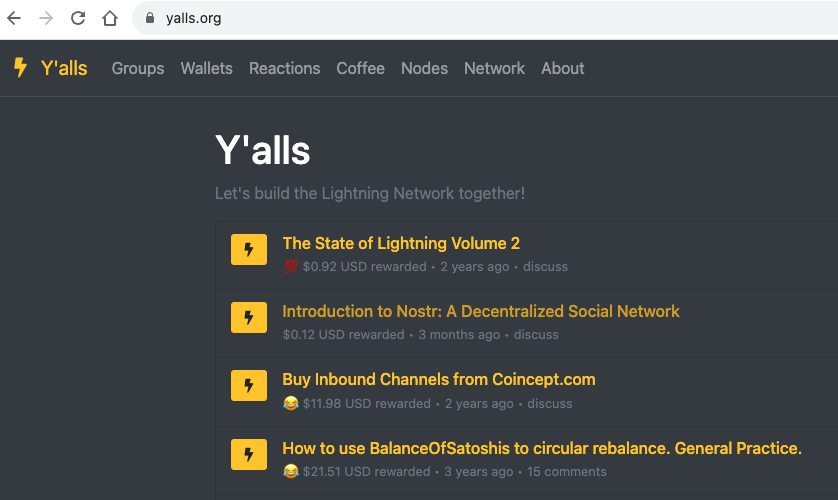This screenshot has width=838, height=500.
Task: Click the lightning icon beside Buy Inbound Channels
Action: pos(249,385)
